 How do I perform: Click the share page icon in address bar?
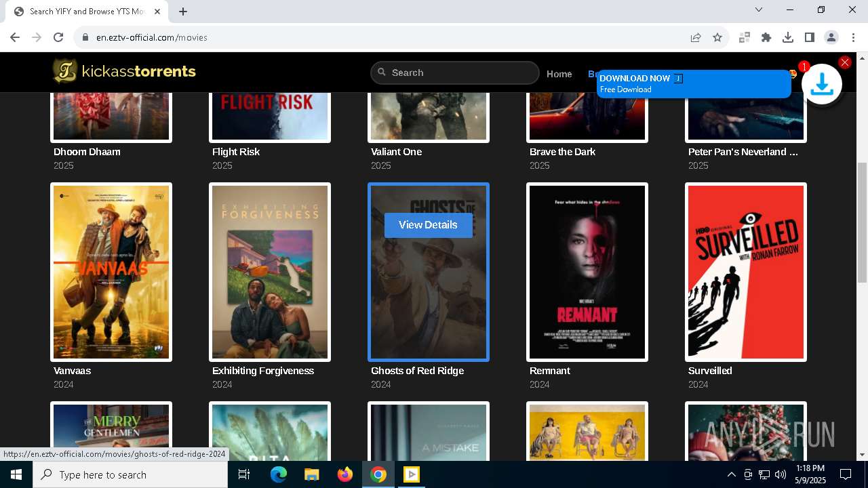coord(696,37)
